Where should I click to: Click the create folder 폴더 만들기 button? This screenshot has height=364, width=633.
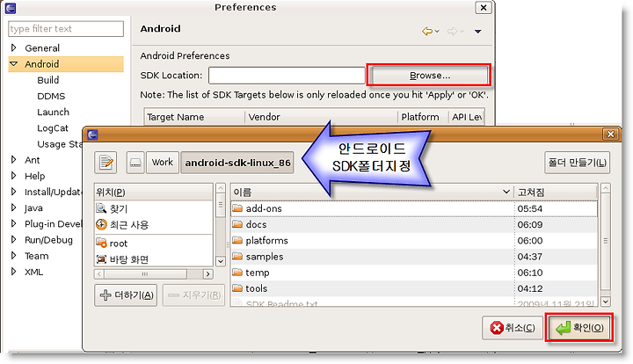coord(577,163)
